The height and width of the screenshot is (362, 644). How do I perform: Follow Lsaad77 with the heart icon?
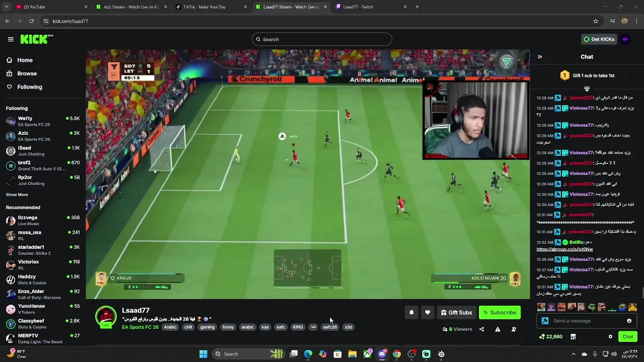[x=428, y=312]
